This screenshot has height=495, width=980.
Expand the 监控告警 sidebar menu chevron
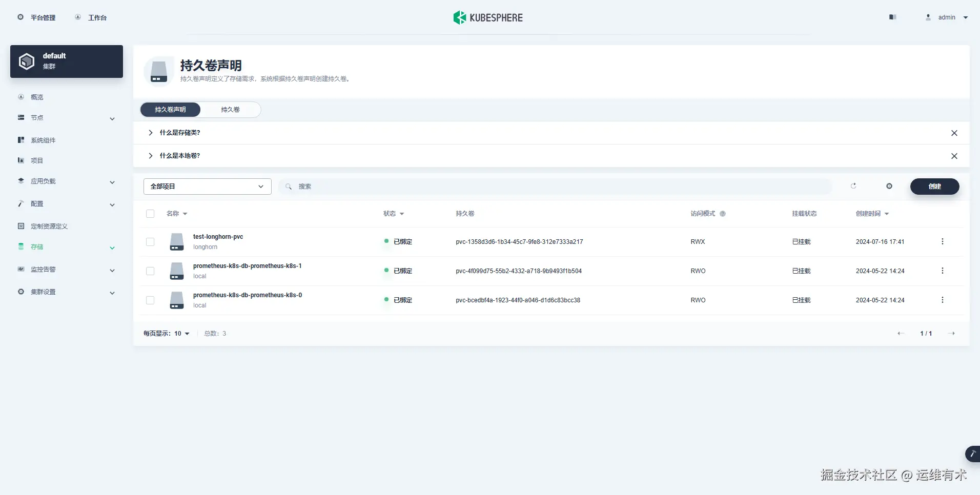112,271
